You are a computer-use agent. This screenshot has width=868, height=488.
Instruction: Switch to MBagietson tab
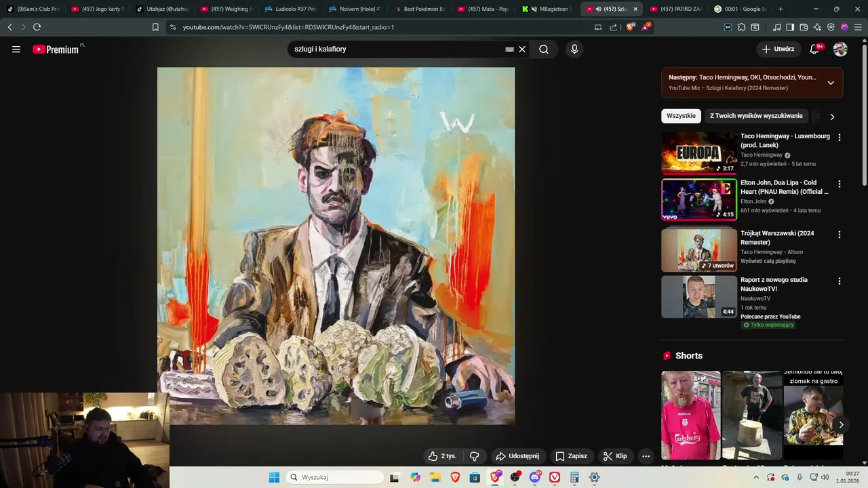pyautogui.click(x=548, y=9)
